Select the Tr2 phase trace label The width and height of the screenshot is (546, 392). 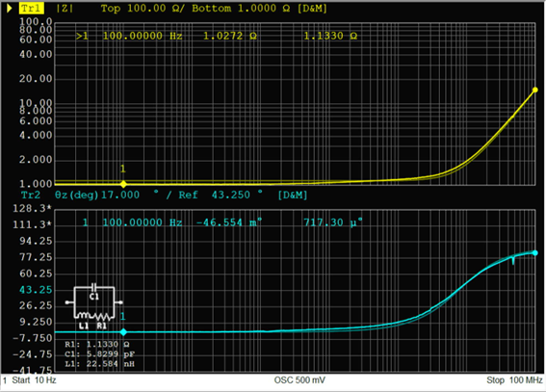(31, 195)
